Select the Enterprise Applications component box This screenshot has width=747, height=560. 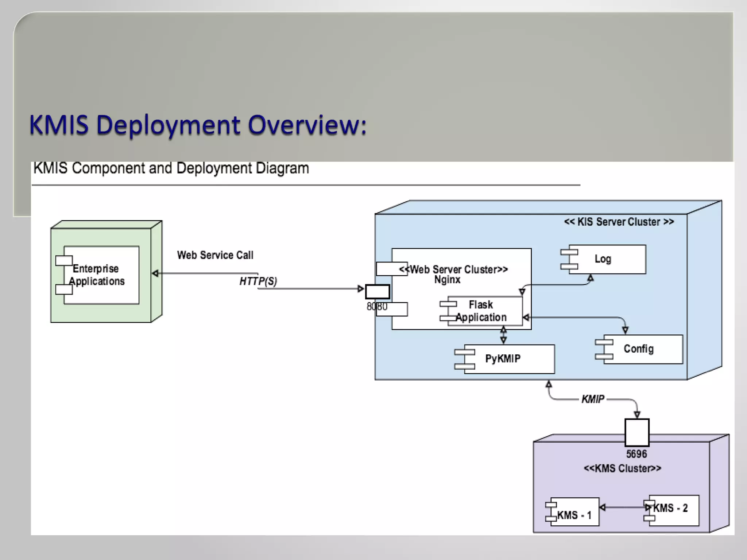click(x=101, y=275)
